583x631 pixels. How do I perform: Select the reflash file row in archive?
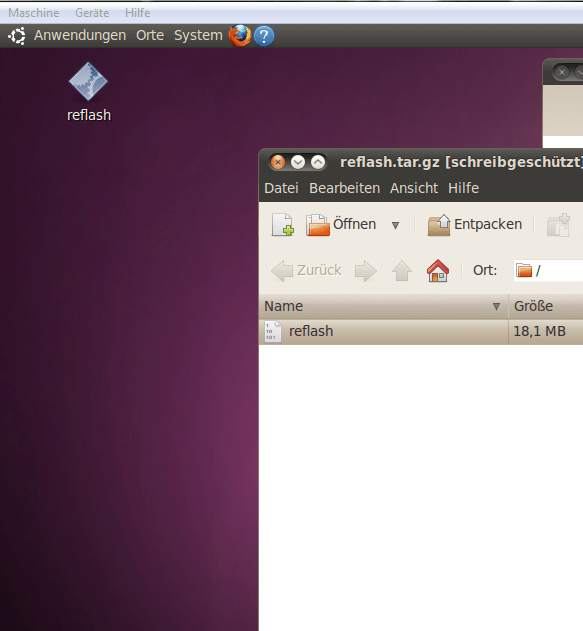420,332
